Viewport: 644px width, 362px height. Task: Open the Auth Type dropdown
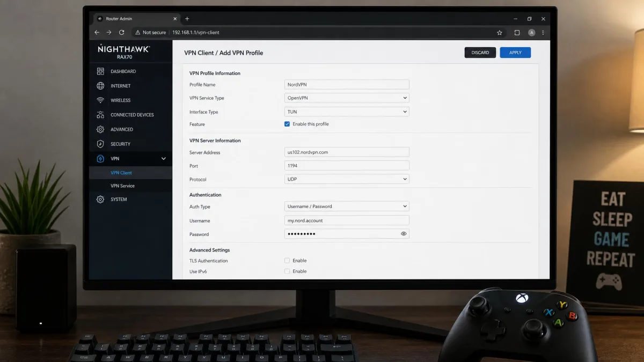[x=347, y=206]
